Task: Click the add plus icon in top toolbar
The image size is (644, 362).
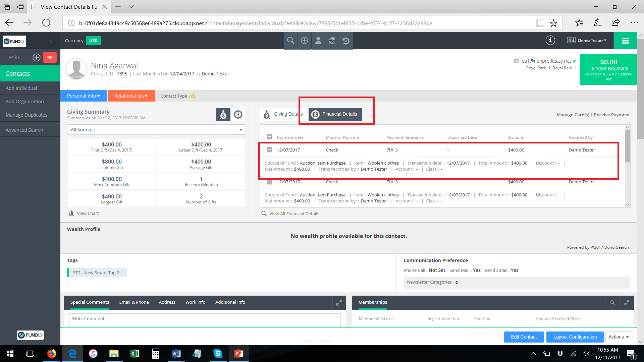Action: point(305,41)
